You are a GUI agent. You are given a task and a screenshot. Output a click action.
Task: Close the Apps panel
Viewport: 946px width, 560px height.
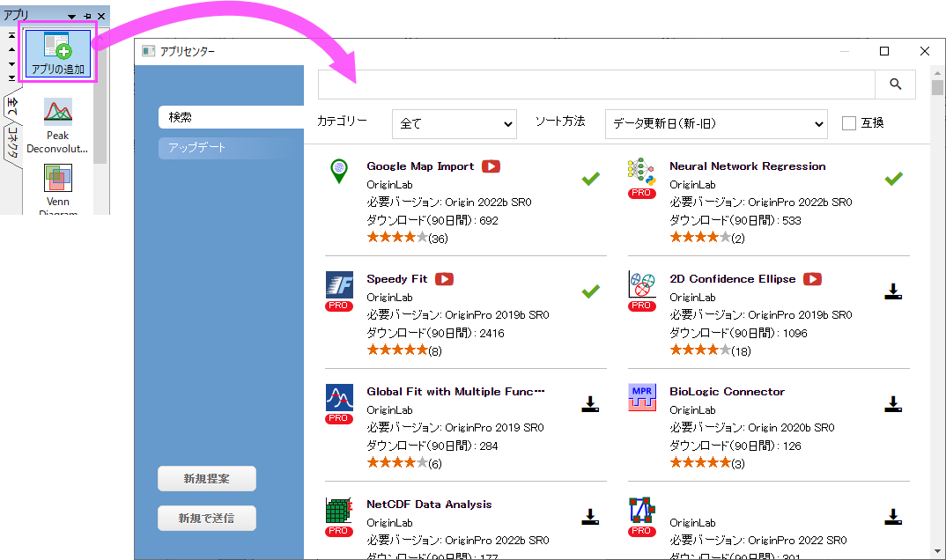point(101,16)
